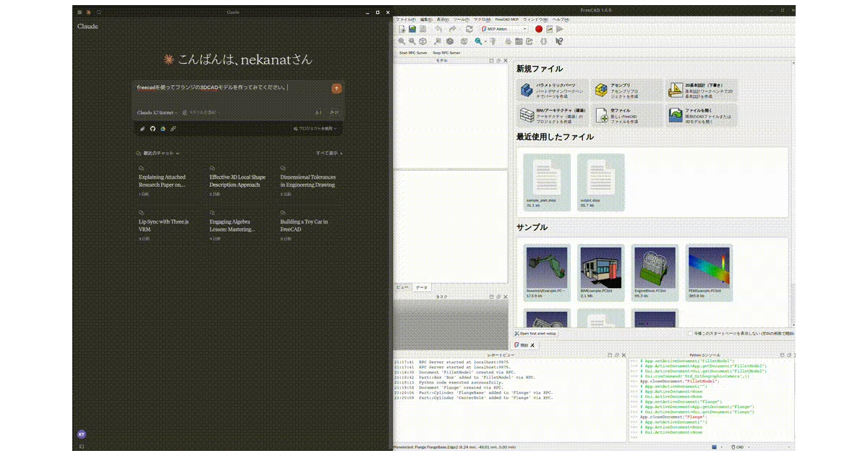This screenshot has height=456, width=868.
Task: Click the KT user avatar in Claude
Action: click(82, 434)
